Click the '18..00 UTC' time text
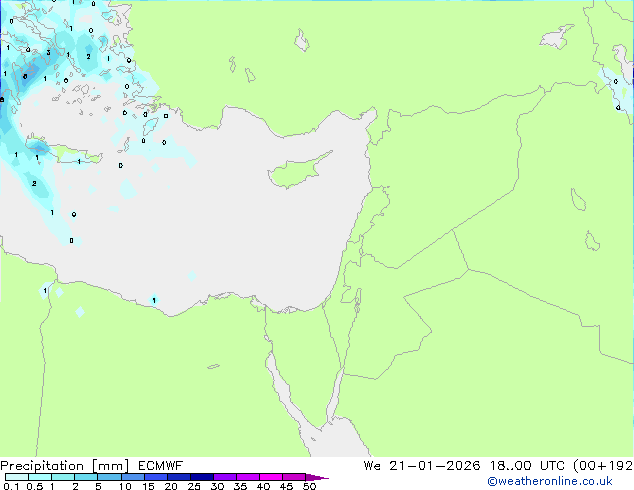Viewport: 634px width, 490px height. point(527,466)
